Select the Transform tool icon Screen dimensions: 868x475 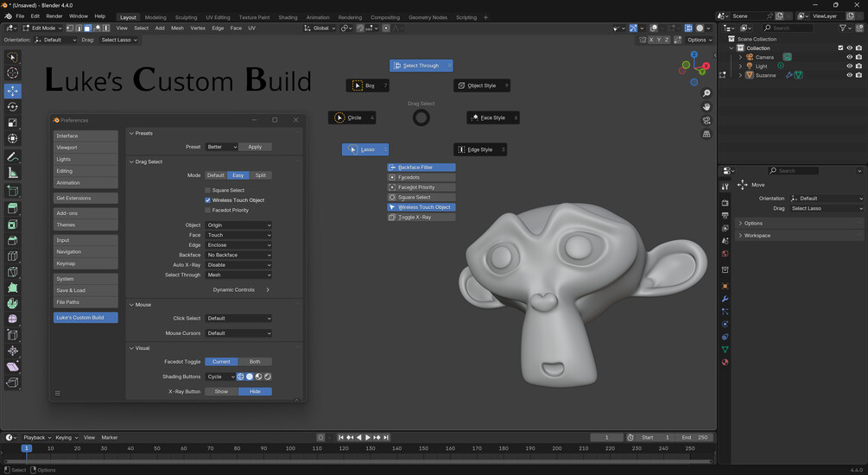[12, 139]
